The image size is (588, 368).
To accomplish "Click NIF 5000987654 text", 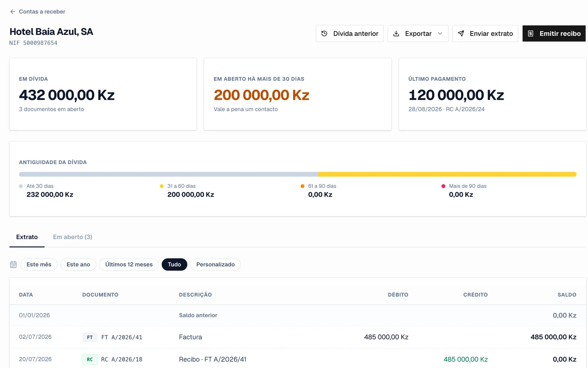I will point(33,43).
